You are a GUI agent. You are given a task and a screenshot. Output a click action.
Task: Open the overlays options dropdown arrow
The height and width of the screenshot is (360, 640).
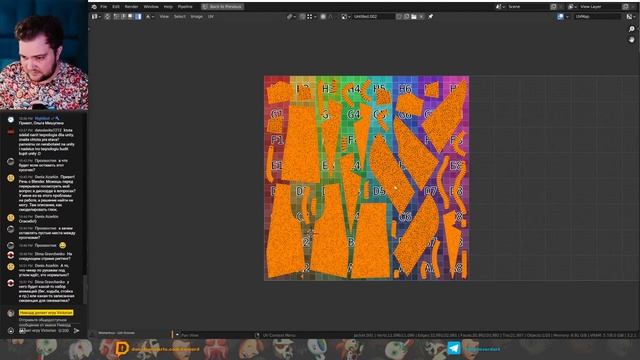click(568, 17)
